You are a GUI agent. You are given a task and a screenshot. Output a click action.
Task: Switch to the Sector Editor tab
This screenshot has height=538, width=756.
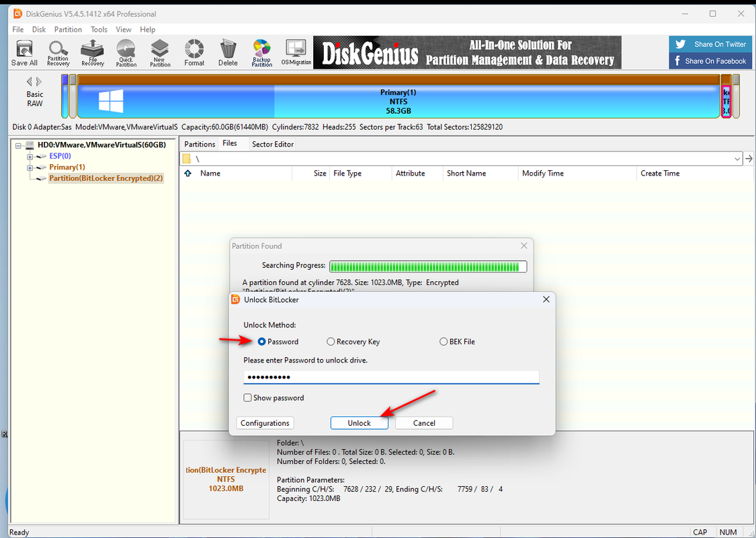click(x=273, y=144)
